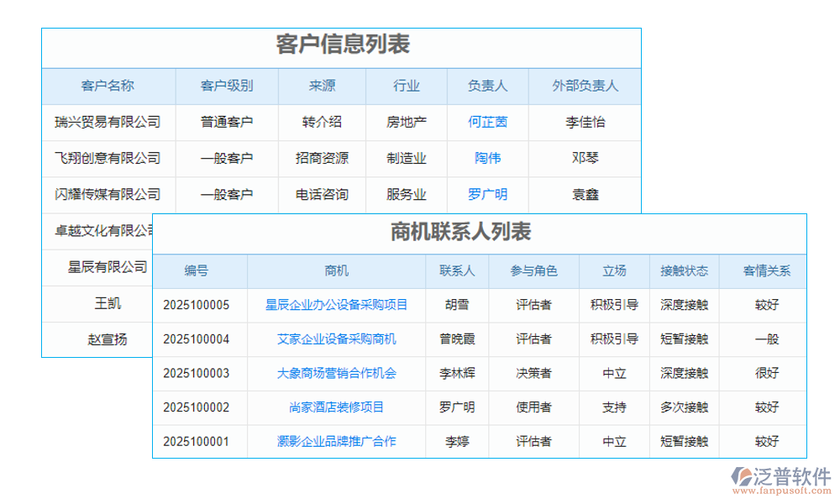Select contact 胡雪 in opportunity list

[x=458, y=306]
